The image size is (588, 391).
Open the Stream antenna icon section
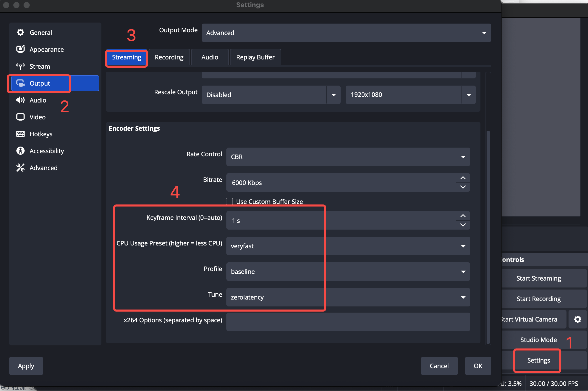pyautogui.click(x=20, y=66)
